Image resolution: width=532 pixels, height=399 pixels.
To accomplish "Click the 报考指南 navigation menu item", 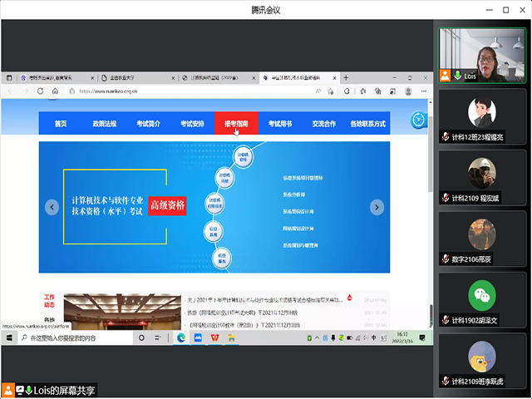I will click(x=236, y=124).
